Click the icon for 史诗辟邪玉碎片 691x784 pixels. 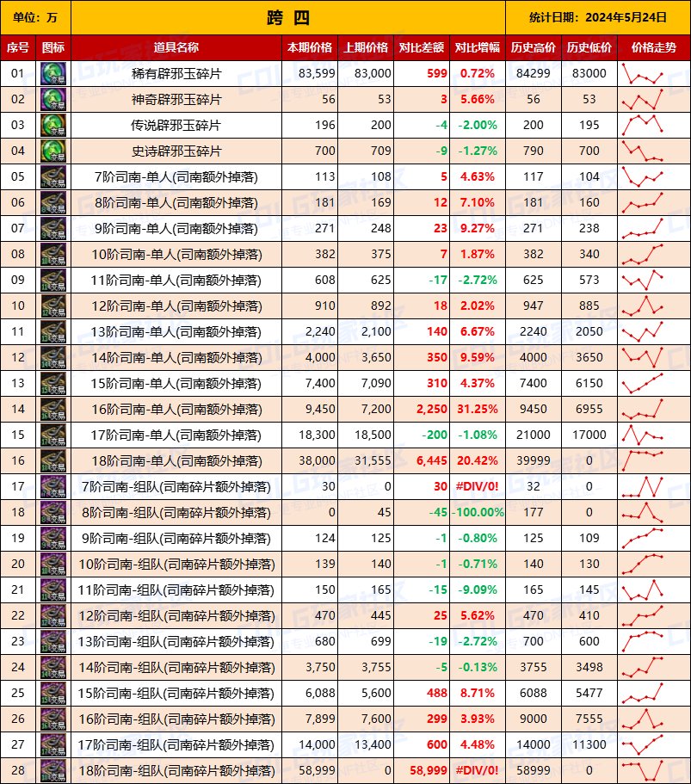pyautogui.click(x=53, y=151)
